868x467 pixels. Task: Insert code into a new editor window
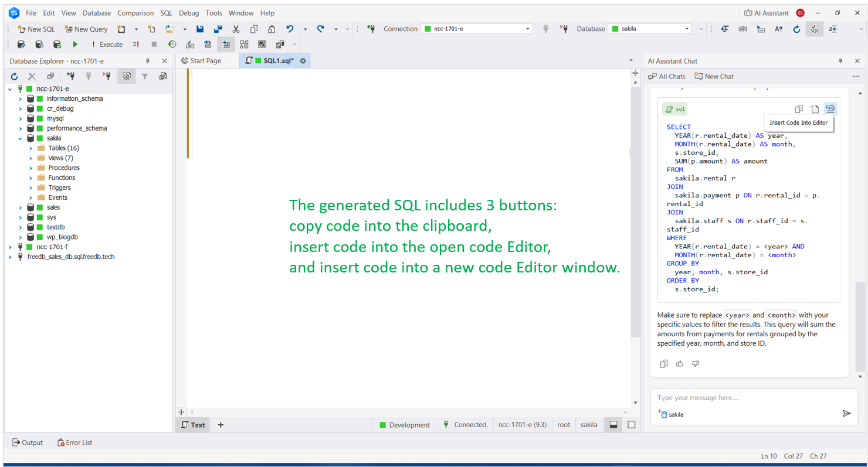point(814,109)
